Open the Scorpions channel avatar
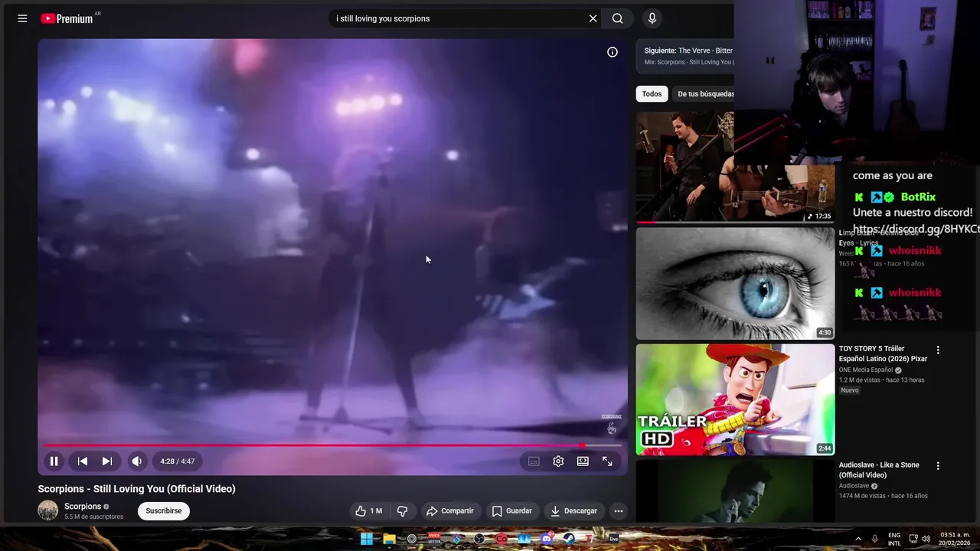Screen dimensions: 980x551 [48, 510]
